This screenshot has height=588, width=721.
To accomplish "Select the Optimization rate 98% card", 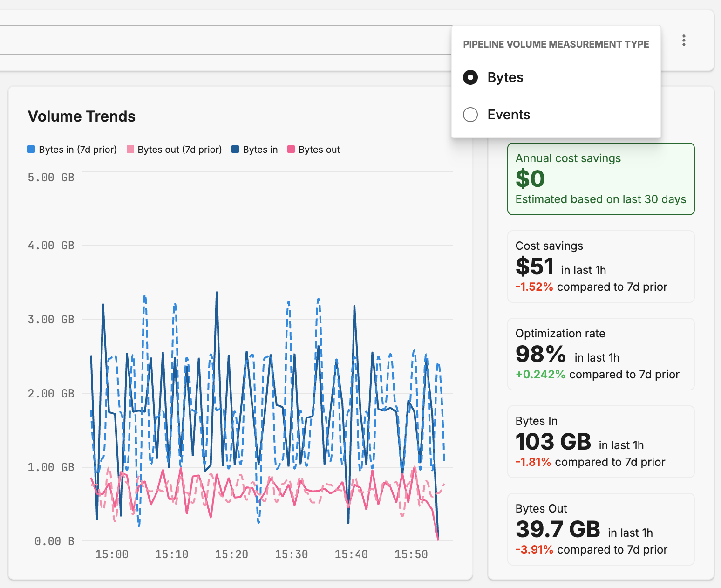I will click(x=600, y=354).
